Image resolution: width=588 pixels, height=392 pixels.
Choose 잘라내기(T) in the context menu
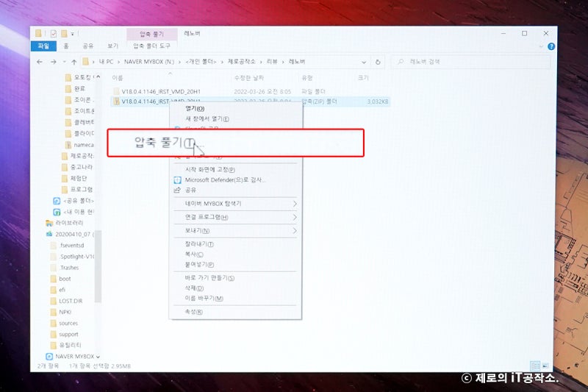tap(199, 244)
